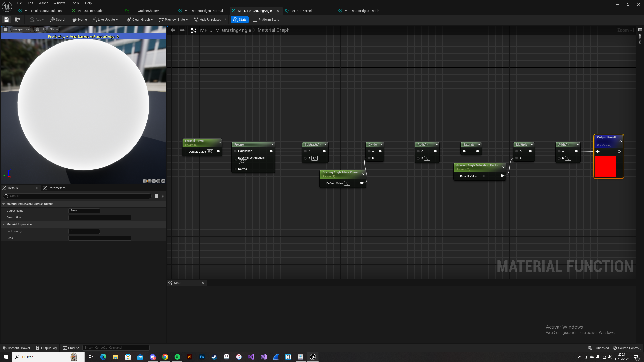Click the graph back navigation arrow
This screenshot has height=362, width=644.
pyautogui.click(x=173, y=30)
